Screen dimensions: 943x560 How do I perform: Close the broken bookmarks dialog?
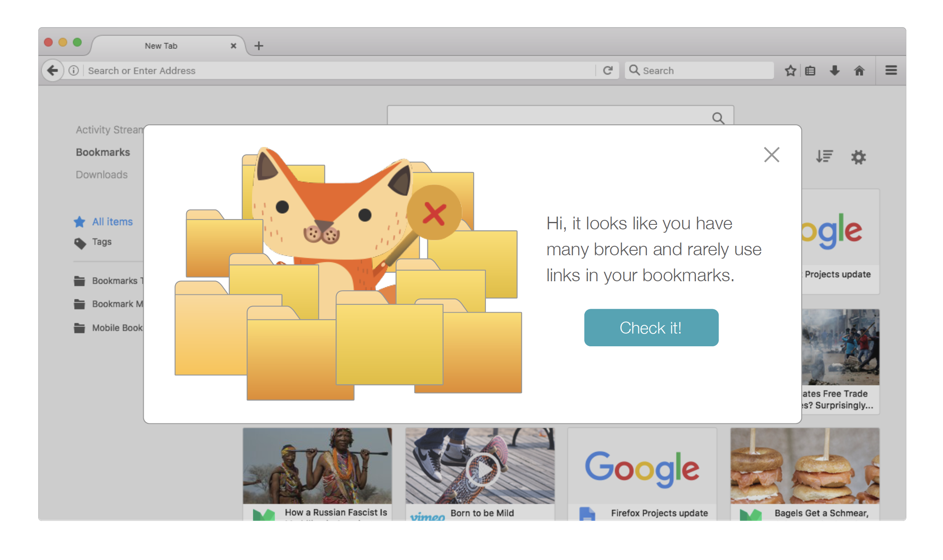[771, 155]
